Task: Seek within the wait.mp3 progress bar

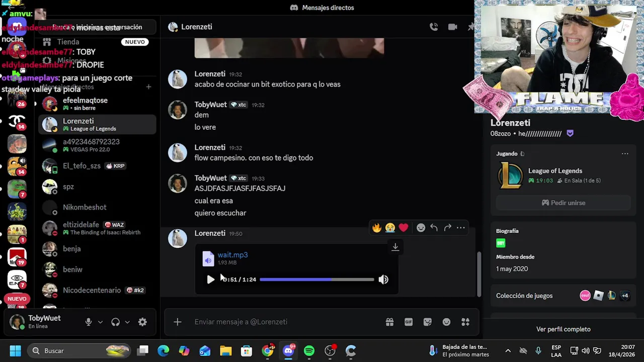Action: [x=317, y=280]
